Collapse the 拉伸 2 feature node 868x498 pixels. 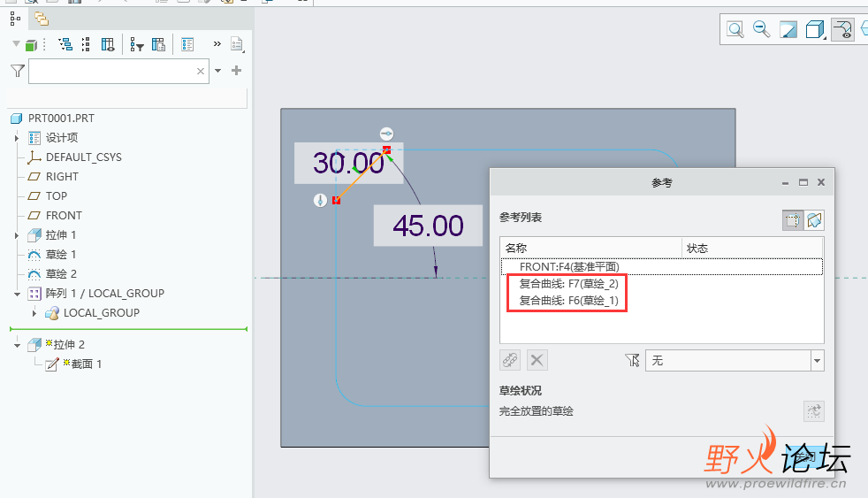[x=17, y=345]
